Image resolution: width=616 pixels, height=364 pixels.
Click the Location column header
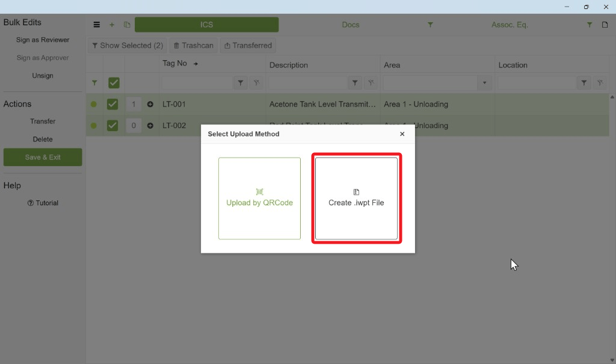[x=513, y=65]
